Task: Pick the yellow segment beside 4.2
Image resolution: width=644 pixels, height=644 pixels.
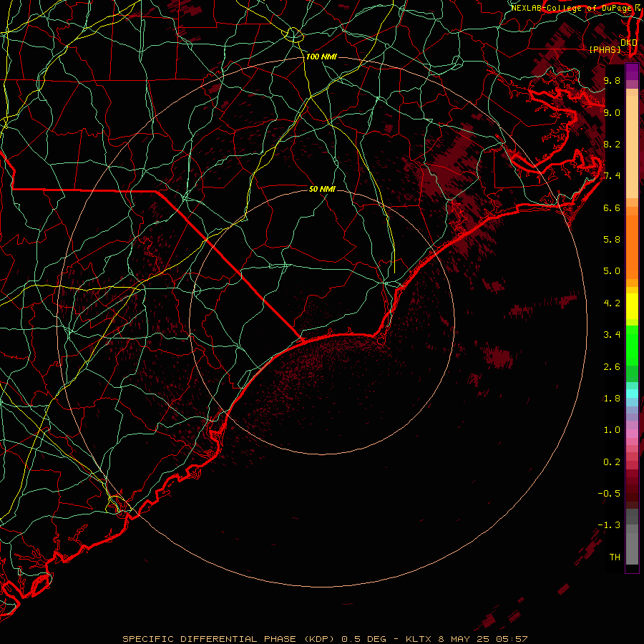Action: (x=632, y=306)
